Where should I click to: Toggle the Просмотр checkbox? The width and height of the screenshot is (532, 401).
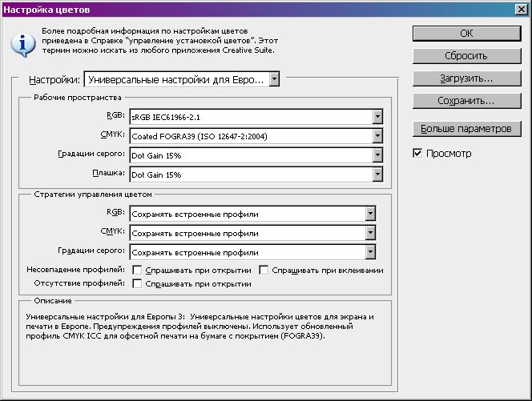(417, 153)
